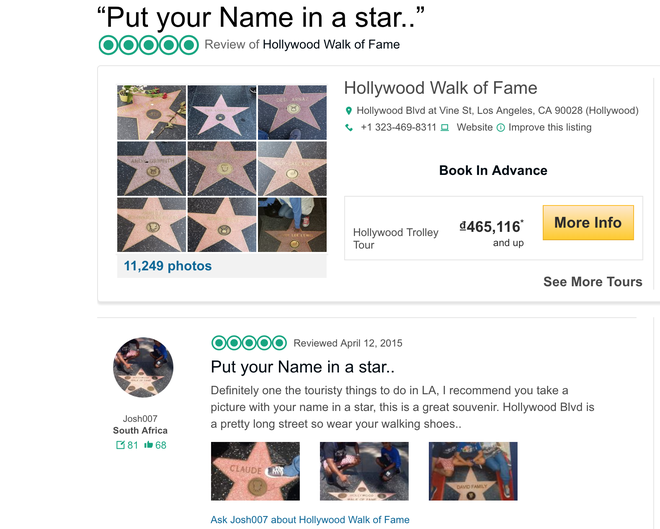Click Josh007's contributions badge icon
The width and height of the screenshot is (660, 529).
click(121, 445)
